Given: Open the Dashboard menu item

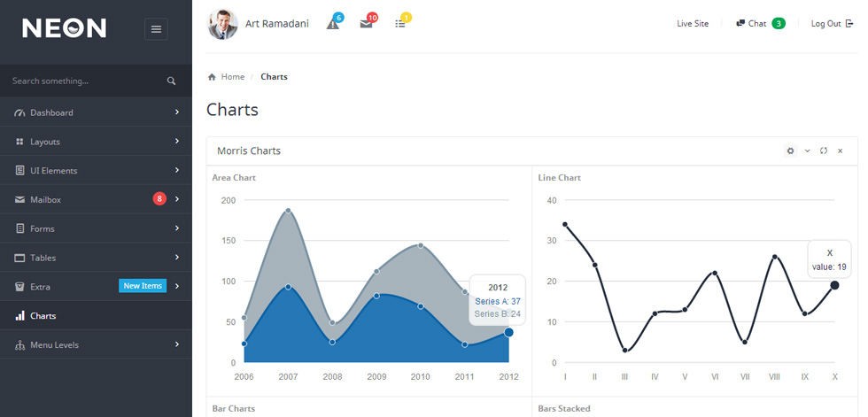Looking at the screenshot, I should (96, 112).
